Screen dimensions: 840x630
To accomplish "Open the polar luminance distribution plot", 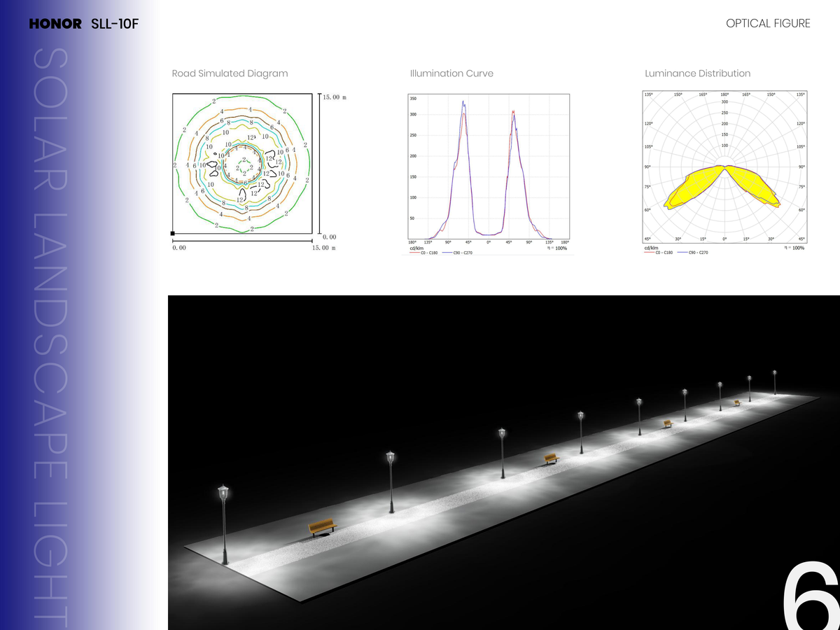I will tap(724, 172).
